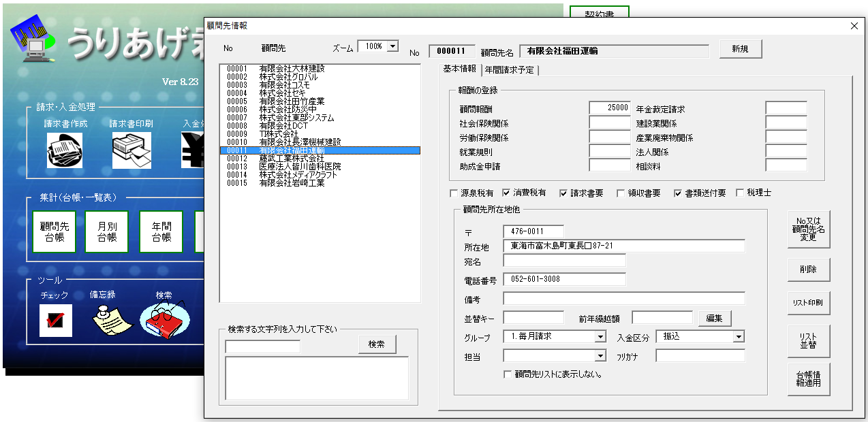Image resolution: width=868 pixels, height=422 pixels.
Task: Click the 備考 input field
Action: pyautogui.click(x=624, y=298)
